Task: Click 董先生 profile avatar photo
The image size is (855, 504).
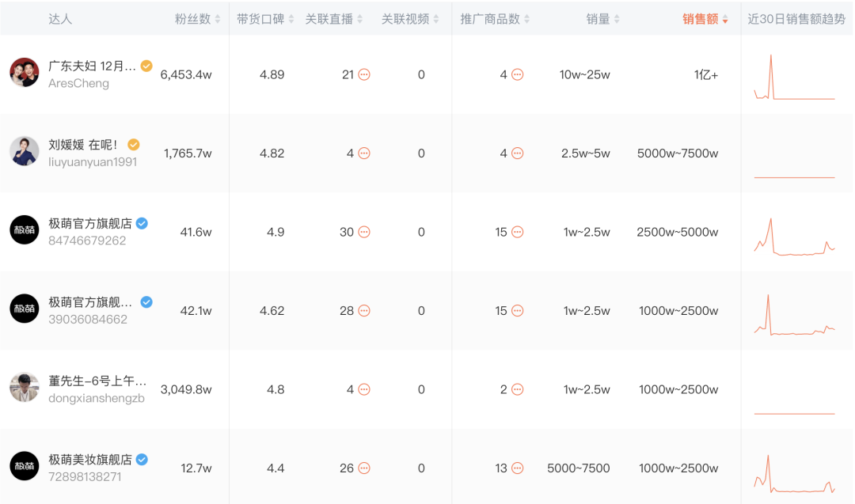Action: [25, 387]
